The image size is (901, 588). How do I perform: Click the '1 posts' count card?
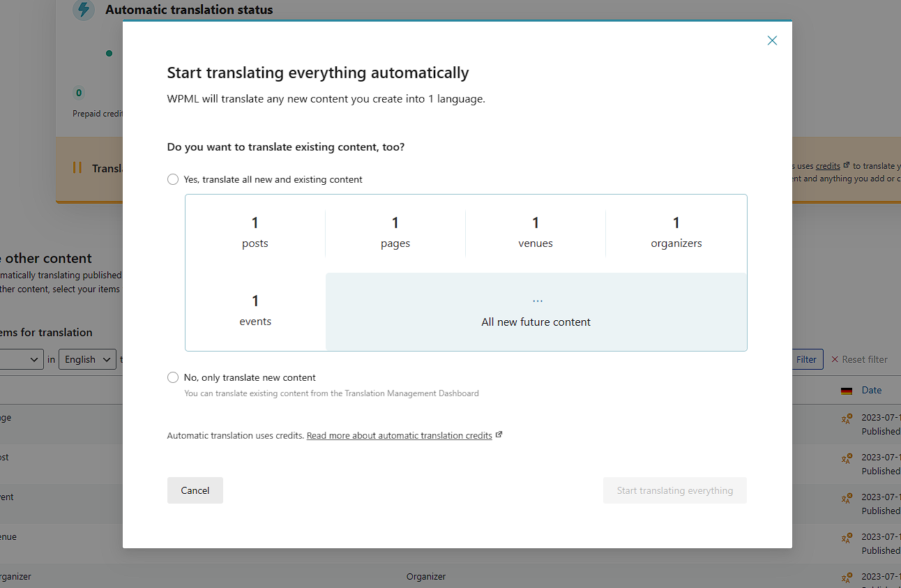255,233
